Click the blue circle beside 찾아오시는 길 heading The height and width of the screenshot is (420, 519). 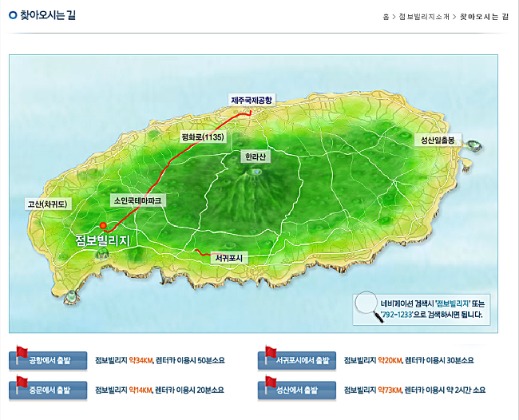click(13, 15)
